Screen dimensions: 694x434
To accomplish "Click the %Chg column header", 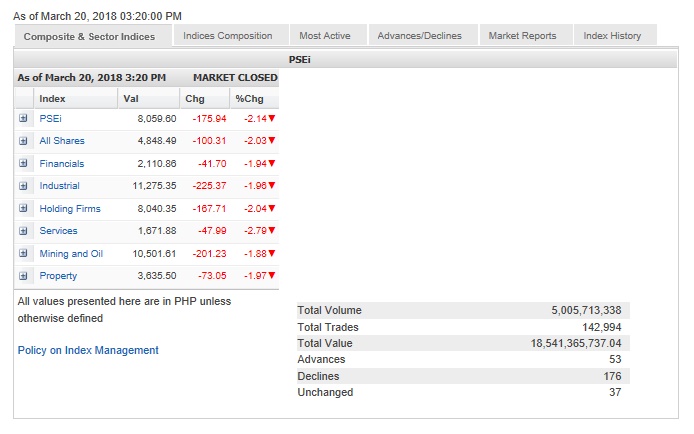I will [247, 98].
